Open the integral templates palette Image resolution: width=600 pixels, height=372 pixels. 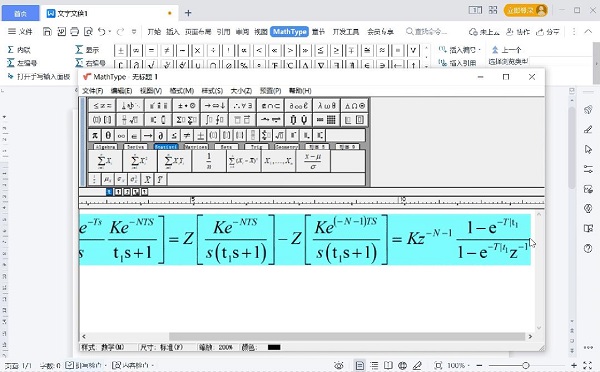coord(214,120)
